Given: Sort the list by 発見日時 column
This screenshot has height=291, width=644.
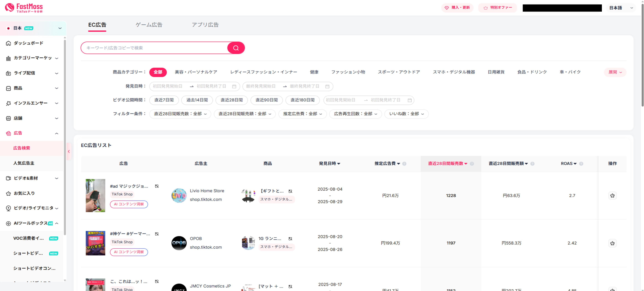Looking at the screenshot, I should click(329, 164).
